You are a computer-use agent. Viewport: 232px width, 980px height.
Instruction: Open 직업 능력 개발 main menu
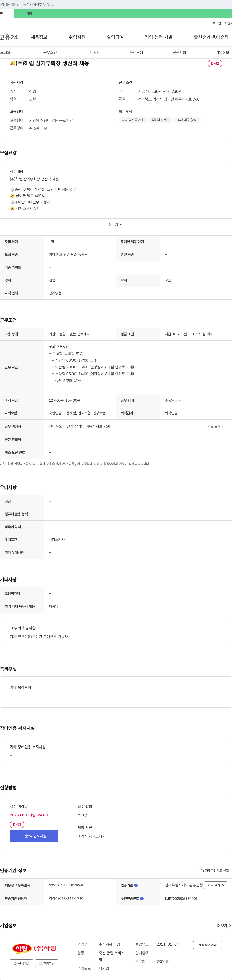159,37
